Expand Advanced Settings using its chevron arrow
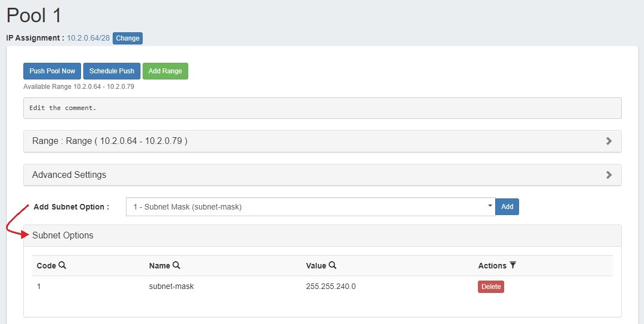This screenshot has height=324, width=644. [x=608, y=175]
